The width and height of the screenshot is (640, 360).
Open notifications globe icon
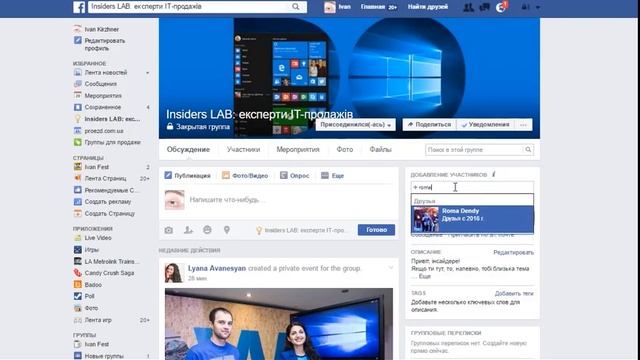pos(501,7)
